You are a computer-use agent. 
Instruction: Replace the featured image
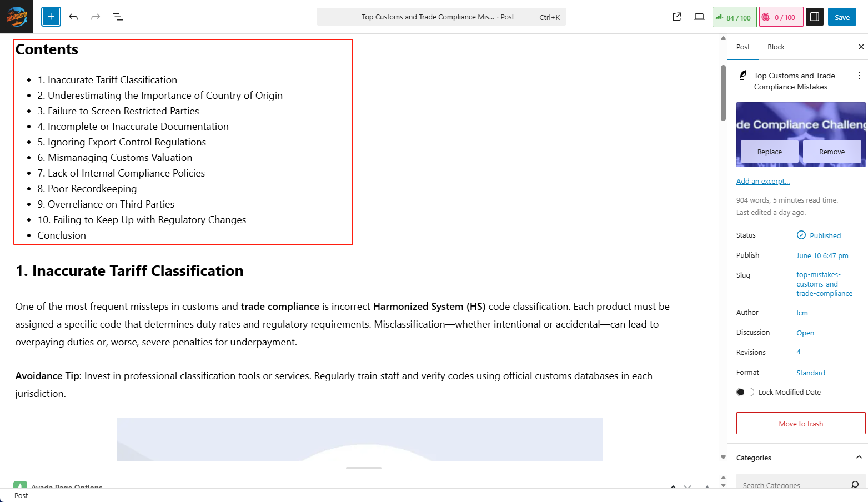(x=769, y=152)
